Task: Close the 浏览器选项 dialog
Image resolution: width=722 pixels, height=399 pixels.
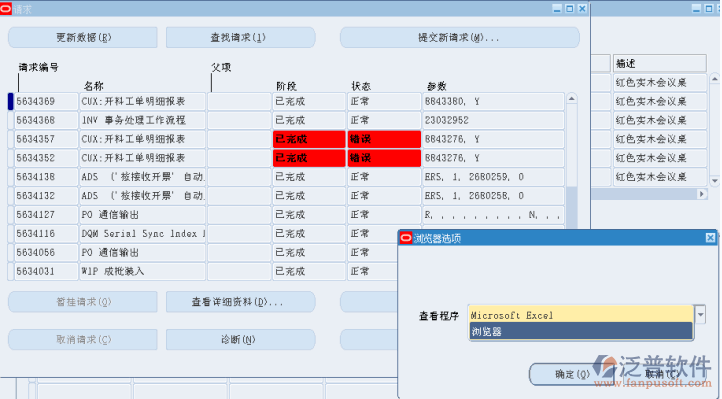Action: [710, 238]
